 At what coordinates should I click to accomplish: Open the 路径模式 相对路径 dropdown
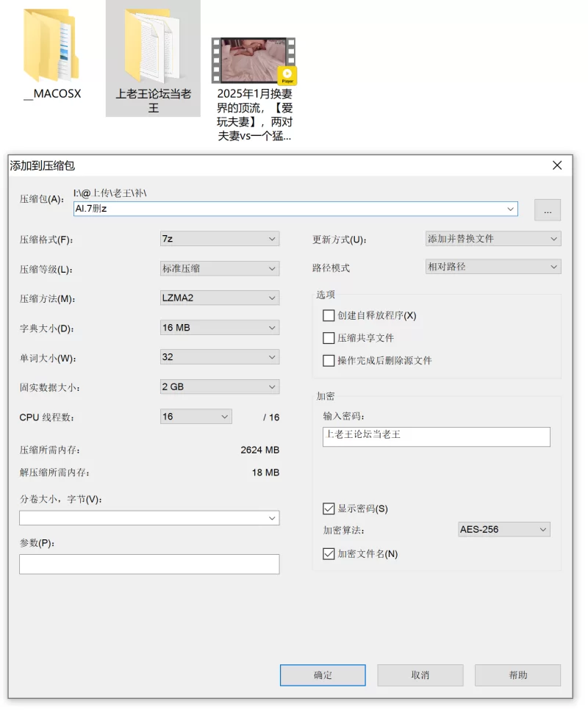493,267
